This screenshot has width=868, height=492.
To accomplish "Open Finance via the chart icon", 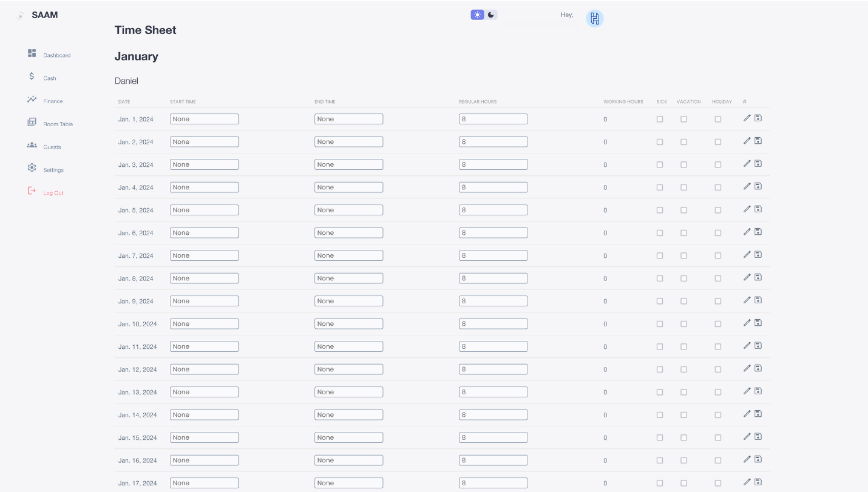I will [32, 98].
